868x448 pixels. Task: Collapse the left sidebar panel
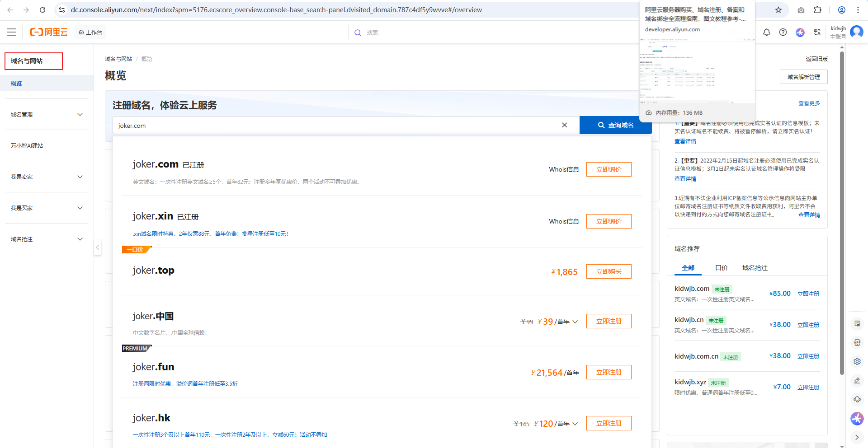[97, 247]
